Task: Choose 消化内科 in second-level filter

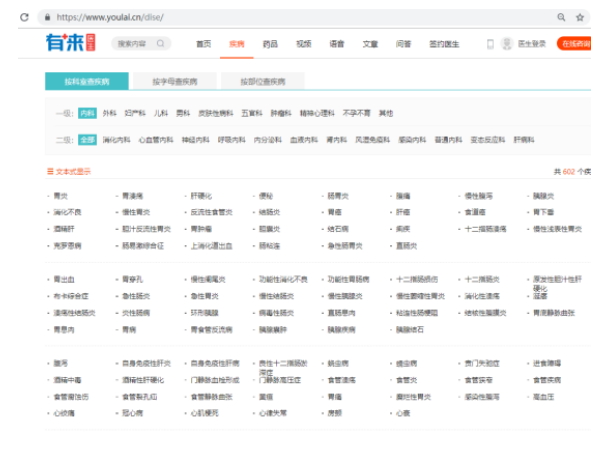Action: point(116,140)
